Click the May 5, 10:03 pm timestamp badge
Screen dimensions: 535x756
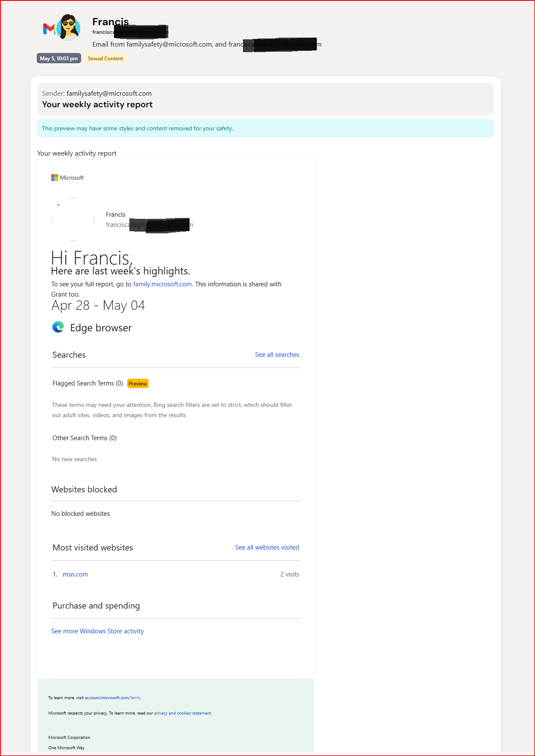click(x=59, y=59)
